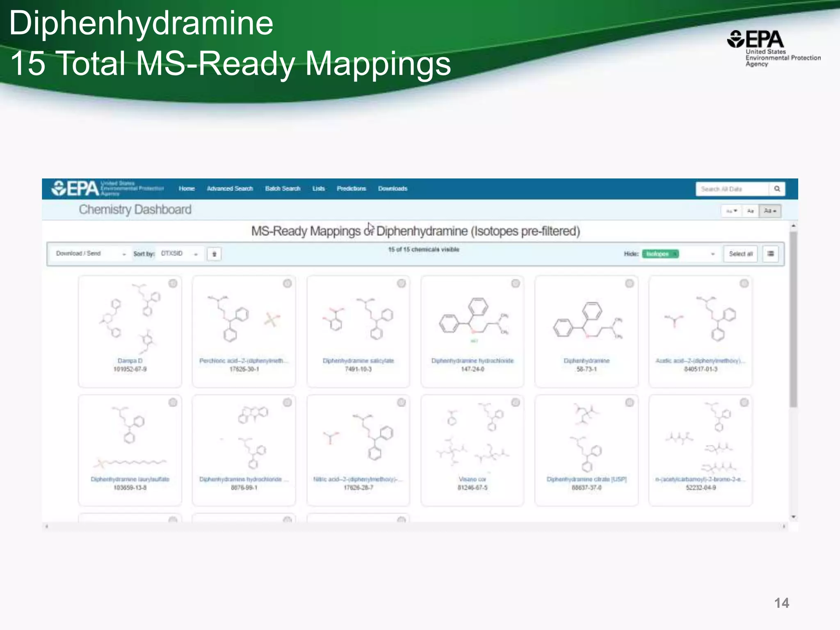Open the Diphenhydramine 58-73-1 link
The image size is (840, 630).
tap(587, 361)
